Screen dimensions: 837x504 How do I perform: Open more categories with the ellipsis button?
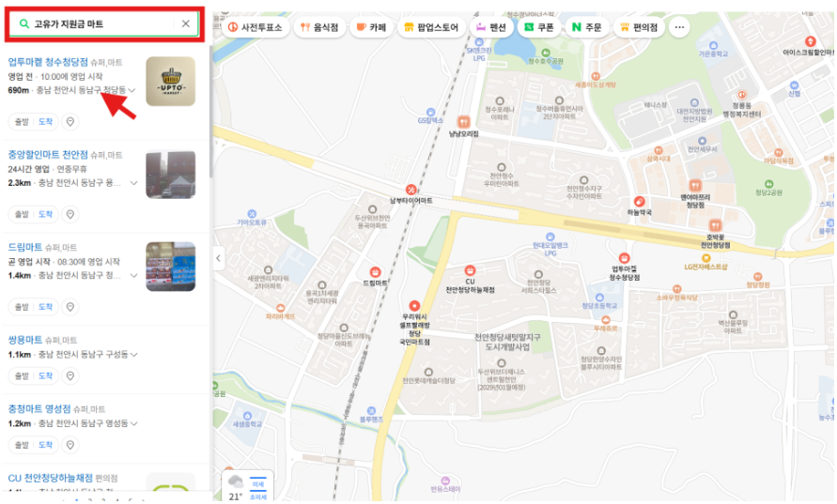tap(679, 27)
